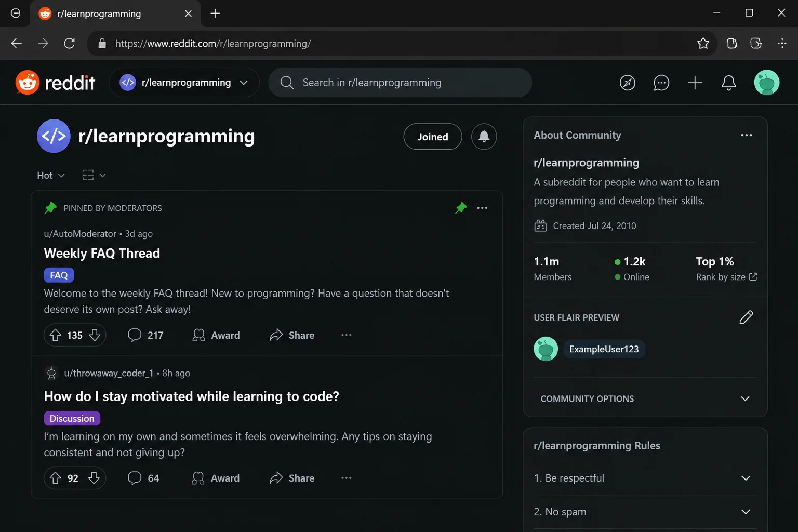Open comments on the stay motivated post
This screenshot has width=798, height=532.
pyautogui.click(x=143, y=478)
